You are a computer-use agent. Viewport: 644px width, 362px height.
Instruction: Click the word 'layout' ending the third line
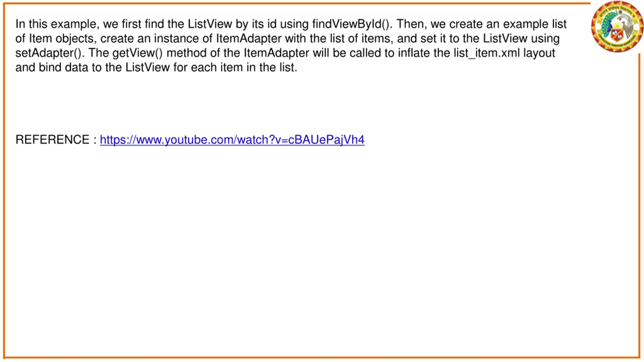pyautogui.click(x=539, y=53)
